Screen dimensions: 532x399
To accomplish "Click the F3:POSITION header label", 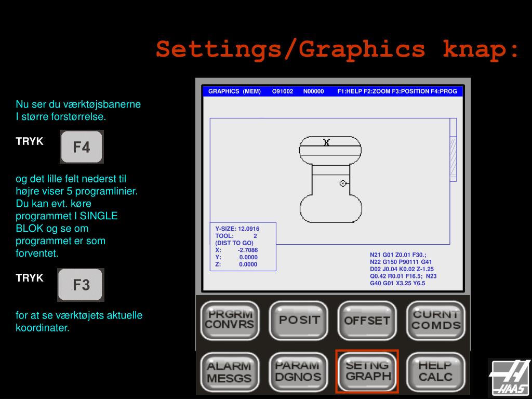I will coord(410,91).
